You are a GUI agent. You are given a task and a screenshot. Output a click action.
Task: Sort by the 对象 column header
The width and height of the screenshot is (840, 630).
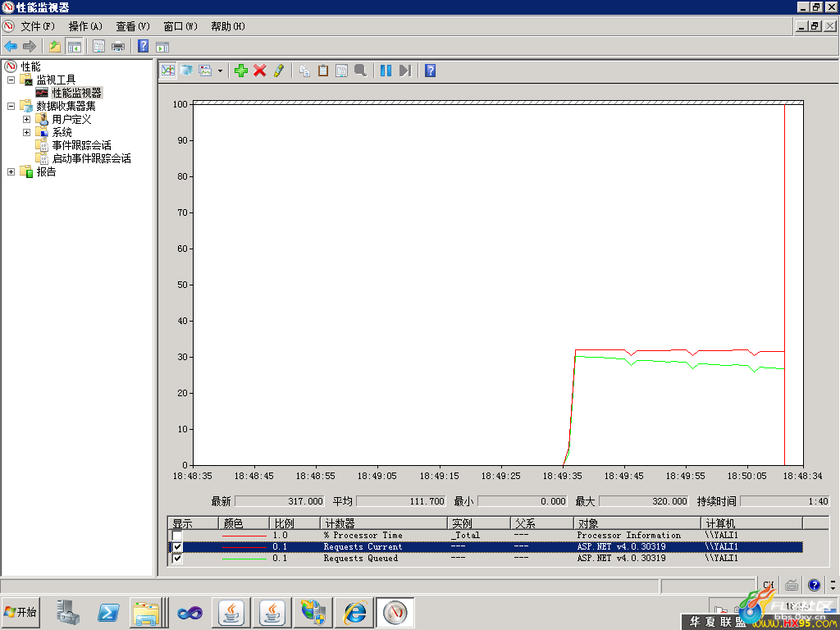click(x=637, y=523)
